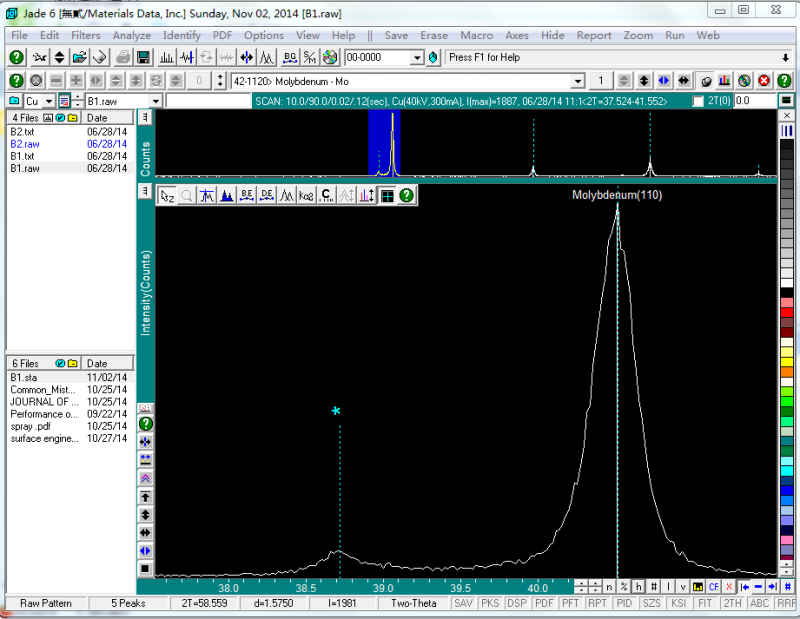The width and height of the screenshot is (800, 619).
Task: Click the Kα2 stripping tool icon
Action: pyautogui.click(x=306, y=196)
